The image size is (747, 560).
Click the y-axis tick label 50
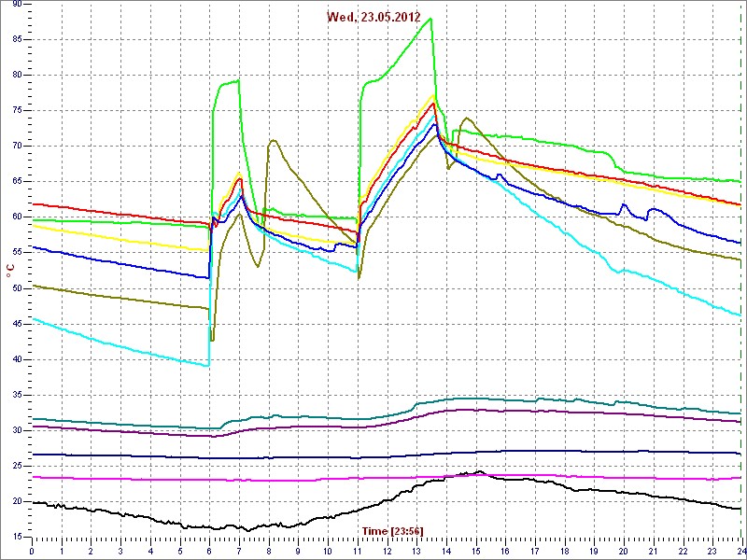16,288
